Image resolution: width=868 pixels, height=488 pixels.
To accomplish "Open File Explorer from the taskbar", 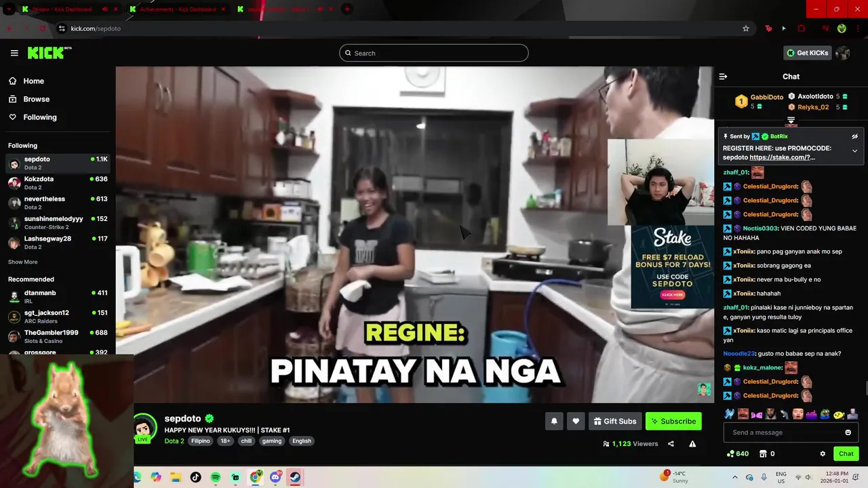I will 176,477.
